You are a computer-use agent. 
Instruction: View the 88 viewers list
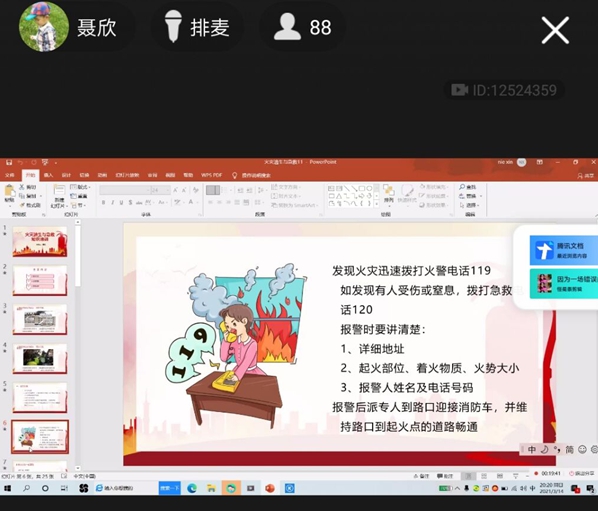click(x=302, y=27)
